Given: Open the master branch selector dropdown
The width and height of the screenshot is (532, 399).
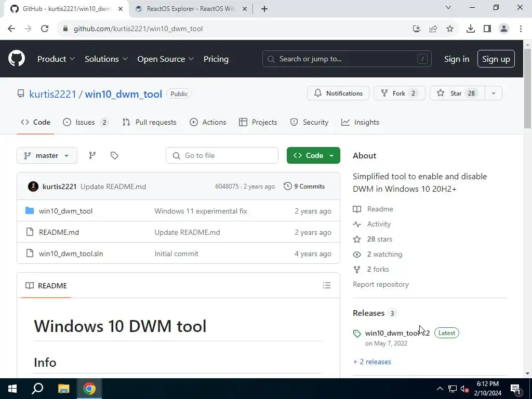Looking at the screenshot, I should [47, 155].
